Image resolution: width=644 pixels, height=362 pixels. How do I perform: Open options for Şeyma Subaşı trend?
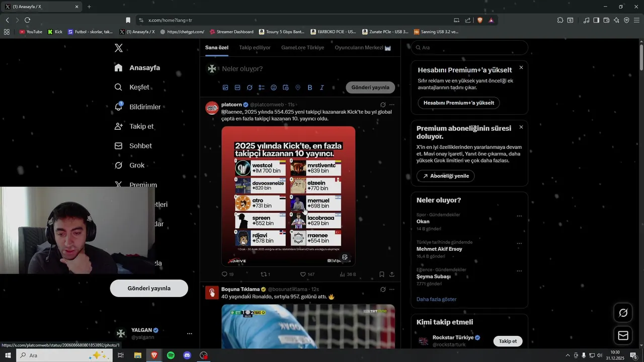coord(519,271)
